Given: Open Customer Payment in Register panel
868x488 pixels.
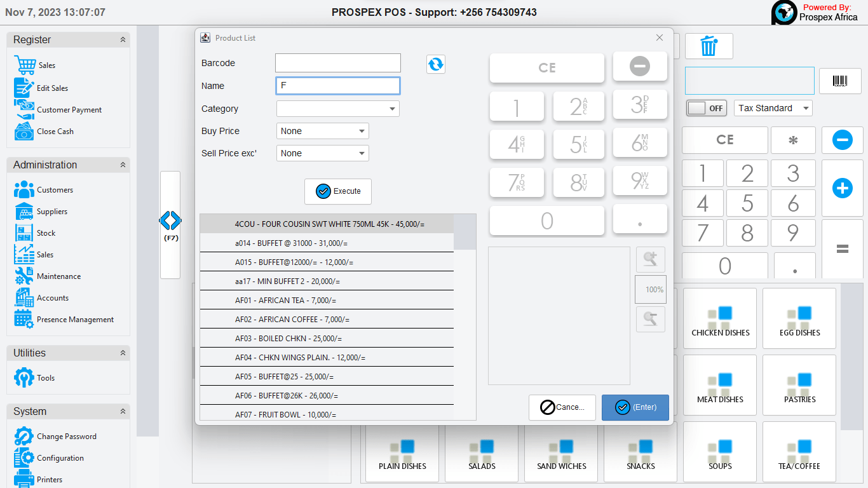Looking at the screenshot, I should click(69, 110).
